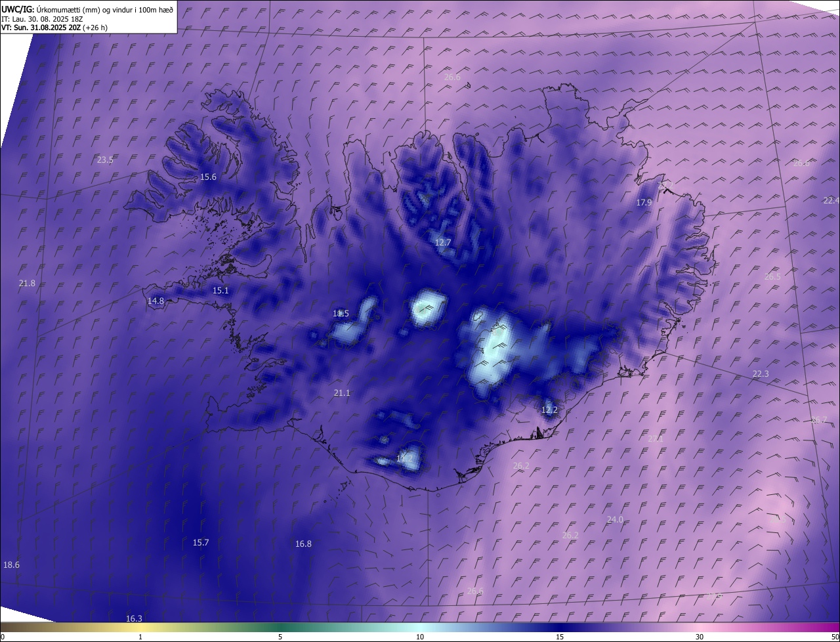Click the 14.8 value on the map
Viewport: 840px width, 642px height.
coord(156,301)
